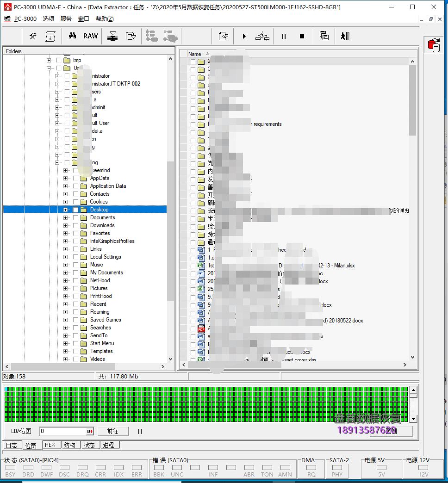
Task: Select the Contacts folder in tree
Action: 100,194
